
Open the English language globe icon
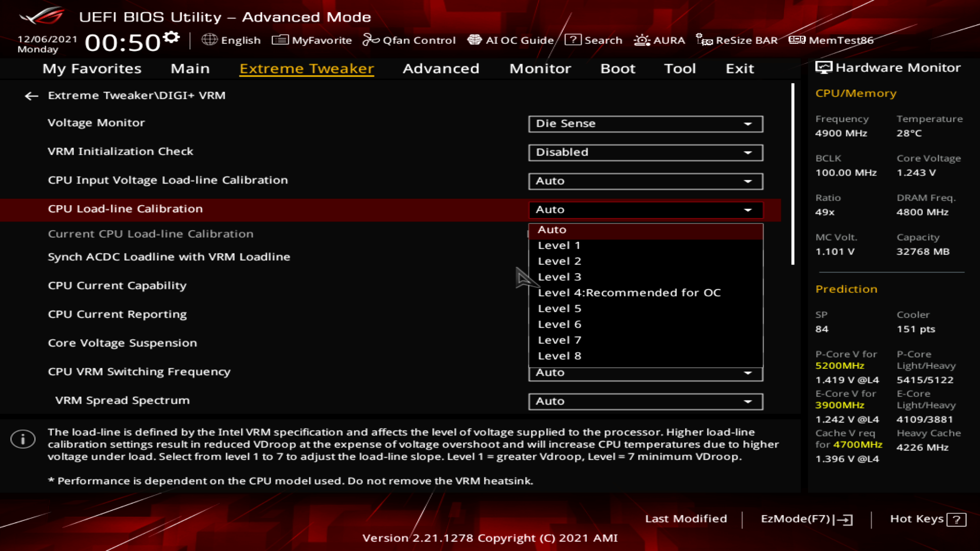tap(209, 40)
